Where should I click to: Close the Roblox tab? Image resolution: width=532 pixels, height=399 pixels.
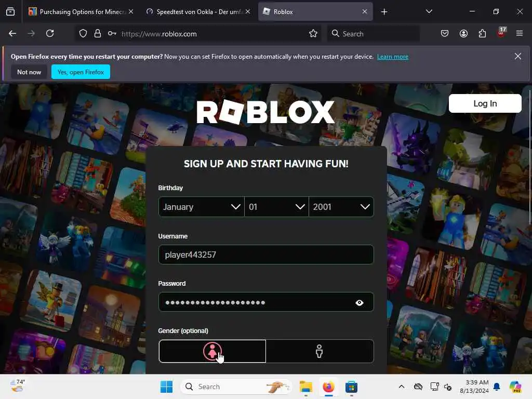point(365,11)
